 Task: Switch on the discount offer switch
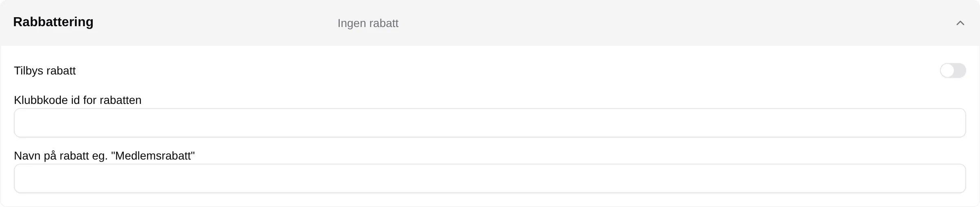pyautogui.click(x=953, y=70)
